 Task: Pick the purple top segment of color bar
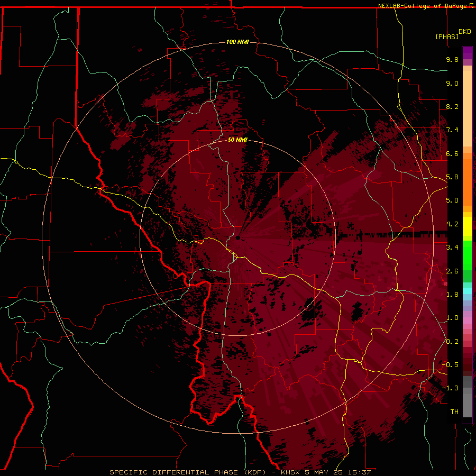pyautogui.click(x=467, y=53)
